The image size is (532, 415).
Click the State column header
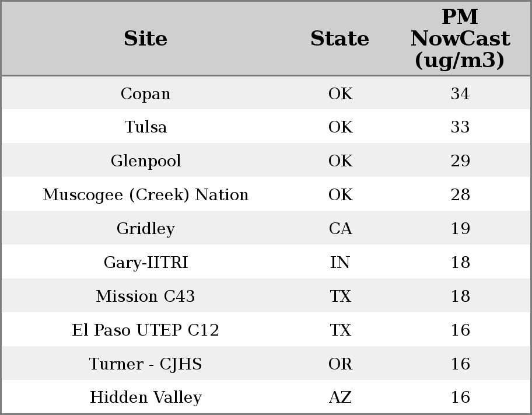click(339, 39)
